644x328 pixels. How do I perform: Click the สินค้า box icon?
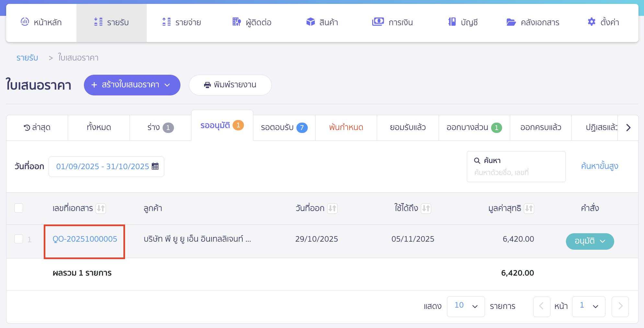pos(310,22)
